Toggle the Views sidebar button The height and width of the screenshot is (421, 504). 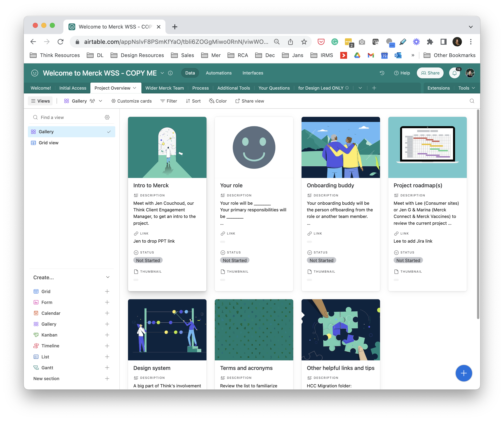pyautogui.click(x=40, y=101)
